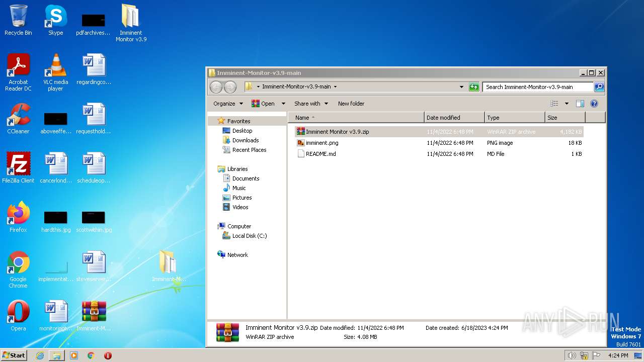Launch Google Chrome desktop shortcut

point(18,269)
